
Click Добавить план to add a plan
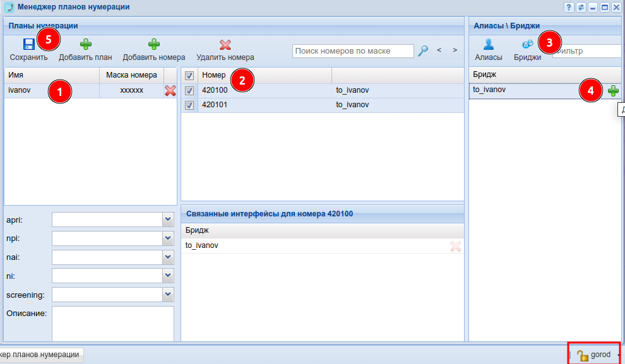85,50
